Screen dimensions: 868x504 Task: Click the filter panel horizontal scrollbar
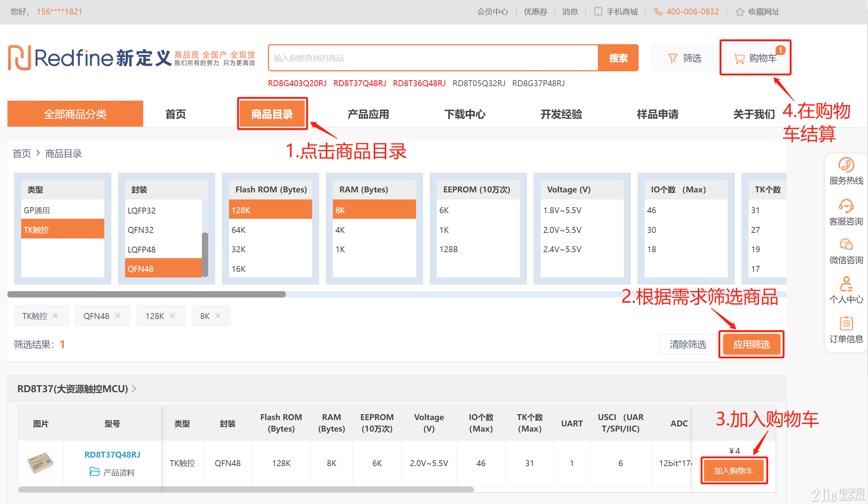tap(147, 294)
